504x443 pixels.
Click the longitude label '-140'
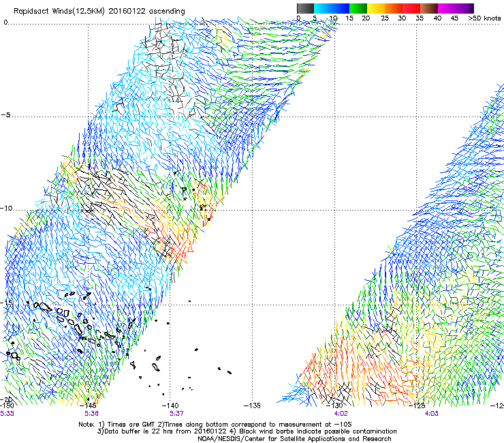[x=170, y=406]
